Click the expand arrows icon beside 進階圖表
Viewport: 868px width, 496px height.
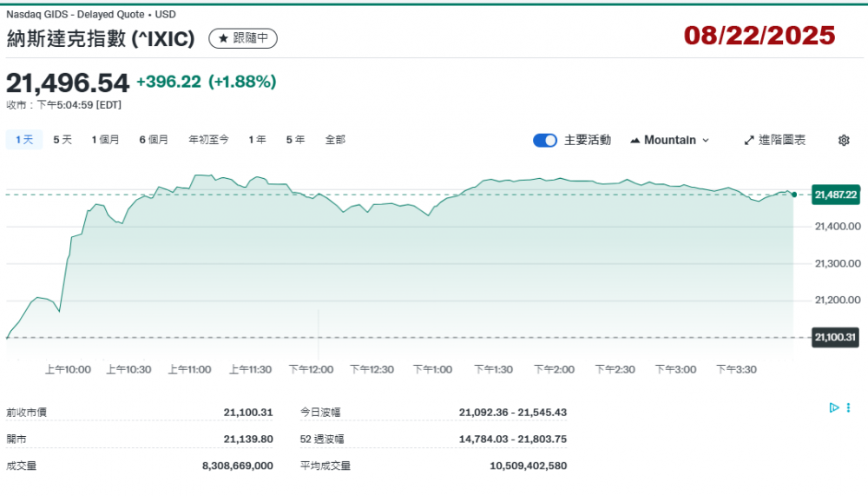pos(749,140)
